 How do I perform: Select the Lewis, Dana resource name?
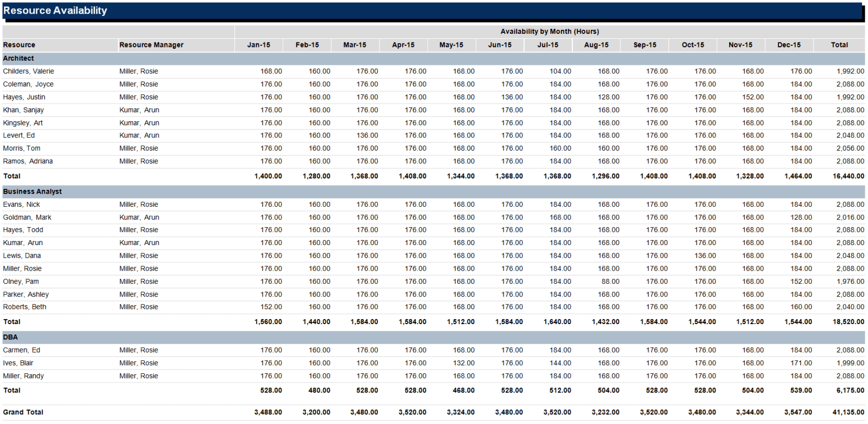[22, 256]
